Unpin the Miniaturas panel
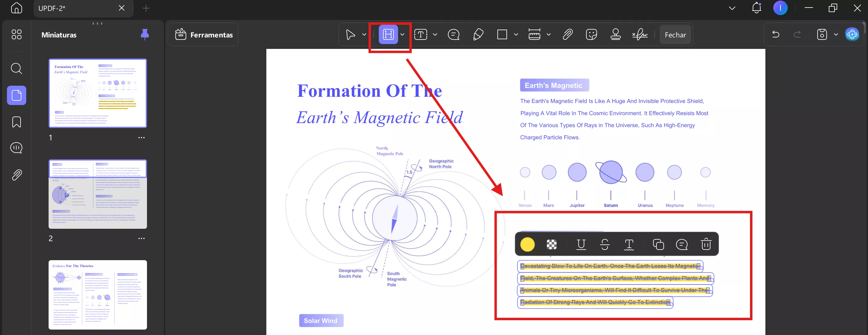868x335 pixels. (x=145, y=34)
